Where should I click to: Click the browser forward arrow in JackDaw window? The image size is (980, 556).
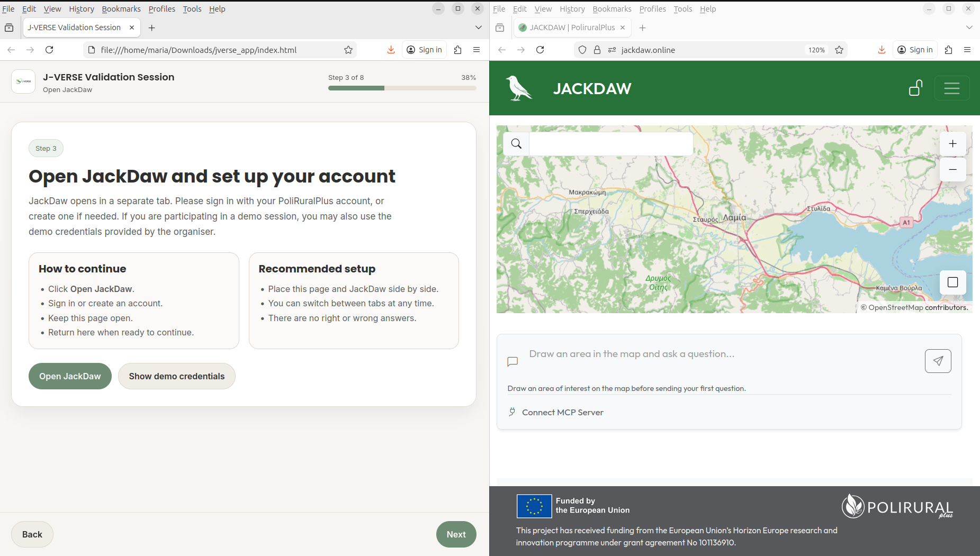[x=521, y=50]
